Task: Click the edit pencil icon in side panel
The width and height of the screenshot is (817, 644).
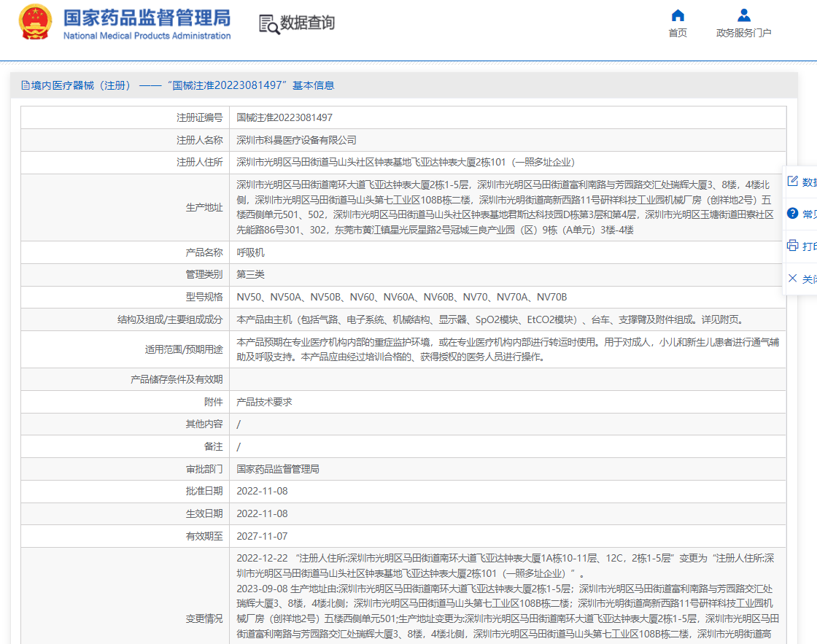Action: pyautogui.click(x=792, y=182)
